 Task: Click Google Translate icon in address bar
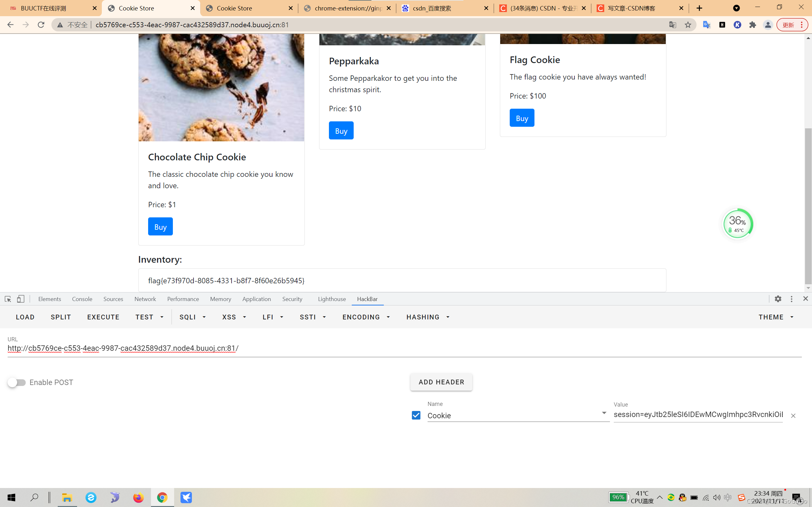click(x=672, y=25)
